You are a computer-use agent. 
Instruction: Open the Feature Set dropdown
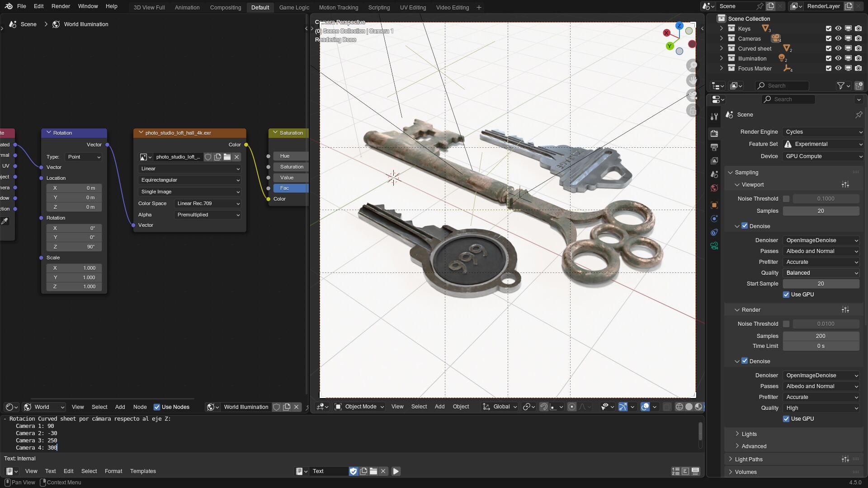[x=823, y=144]
